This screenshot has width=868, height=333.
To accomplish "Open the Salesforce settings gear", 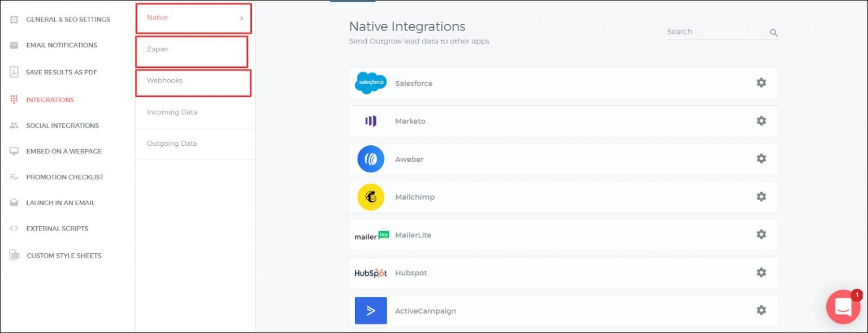I will 761,83.
